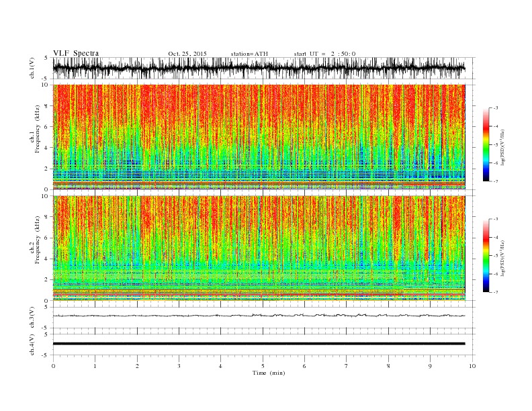Click the "Time (min)" axis label

pos(269,373)
